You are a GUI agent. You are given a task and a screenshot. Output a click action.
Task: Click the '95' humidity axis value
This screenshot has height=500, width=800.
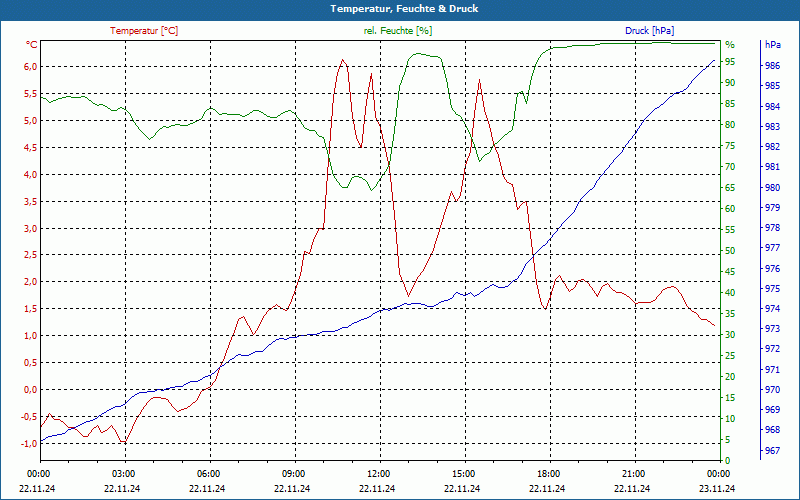730,62
